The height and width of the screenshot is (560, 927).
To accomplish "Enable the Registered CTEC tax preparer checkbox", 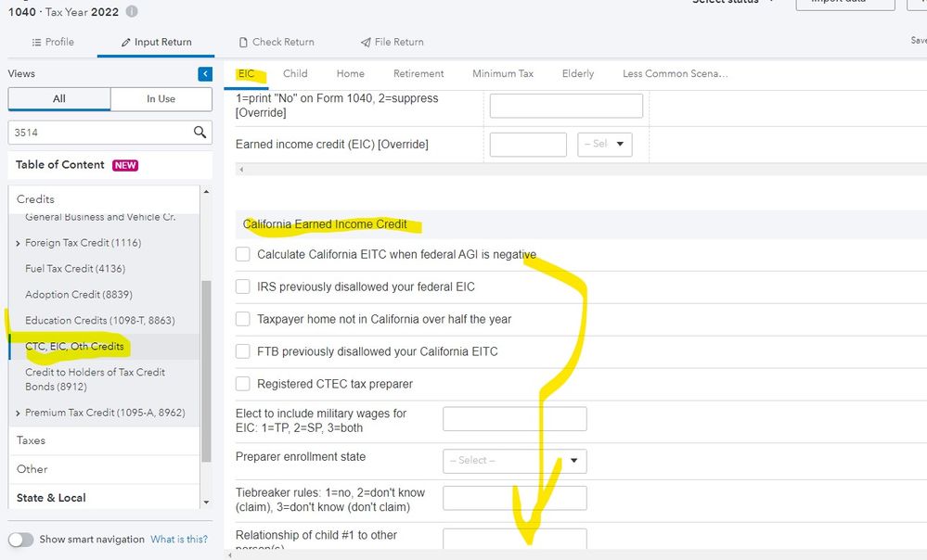I will (x=243, y=384).
